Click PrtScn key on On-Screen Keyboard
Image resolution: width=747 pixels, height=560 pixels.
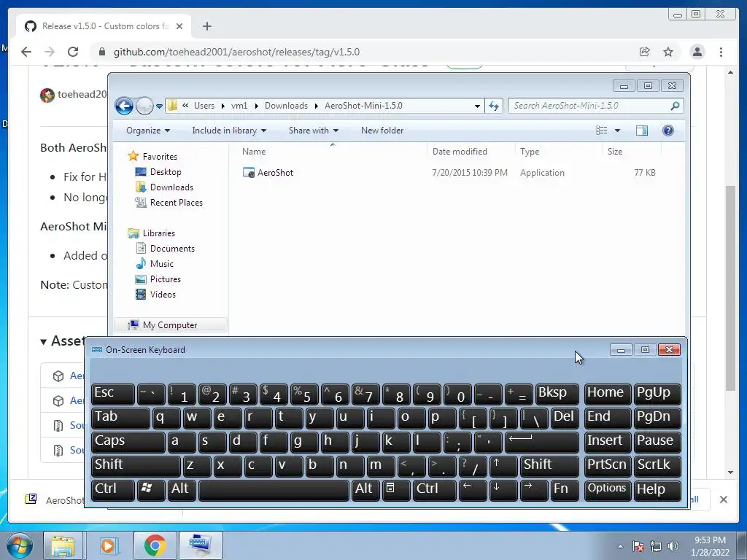point(607,466)
